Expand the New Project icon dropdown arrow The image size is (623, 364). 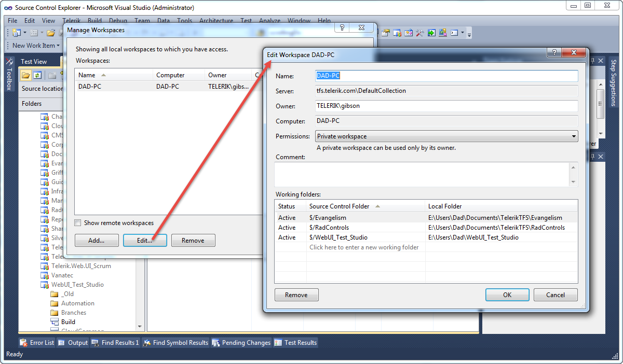(x=24, y=33)
